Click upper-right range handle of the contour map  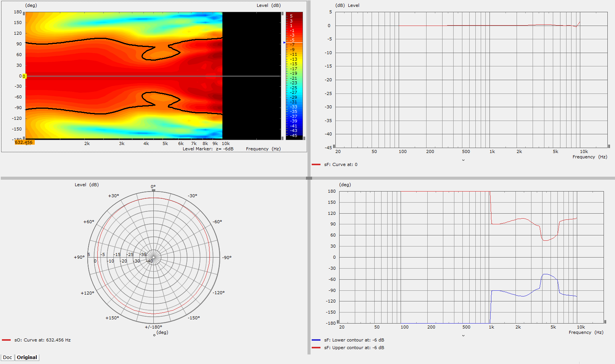click(282, 13)
